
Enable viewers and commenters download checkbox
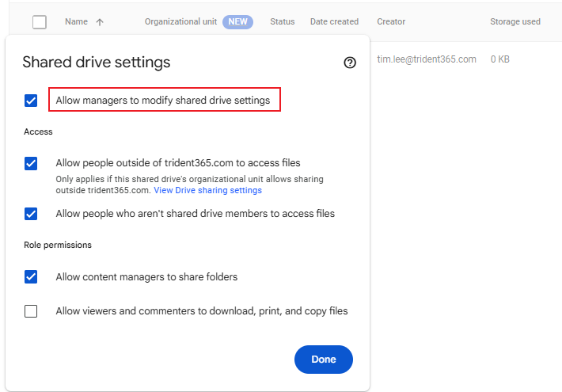[x=31, y=311]
